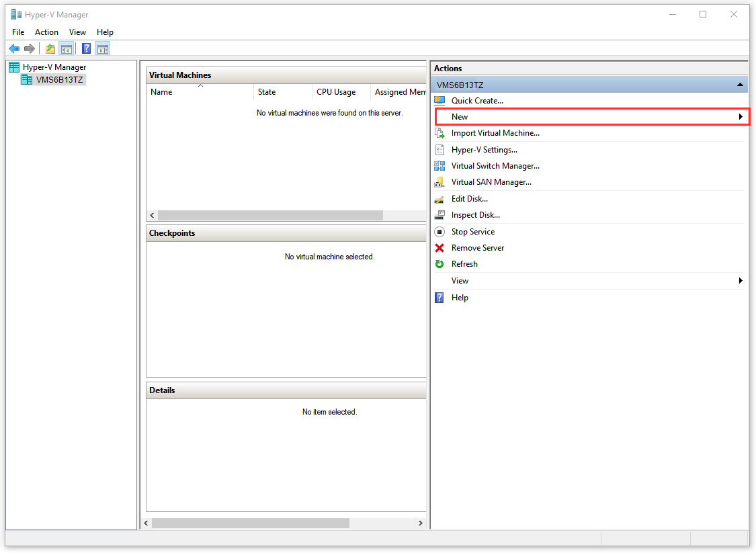The height and width of the screenshot is (553, 756).
Task: Click the Forward arrow toolbar icon
Action: pos(30,48)
